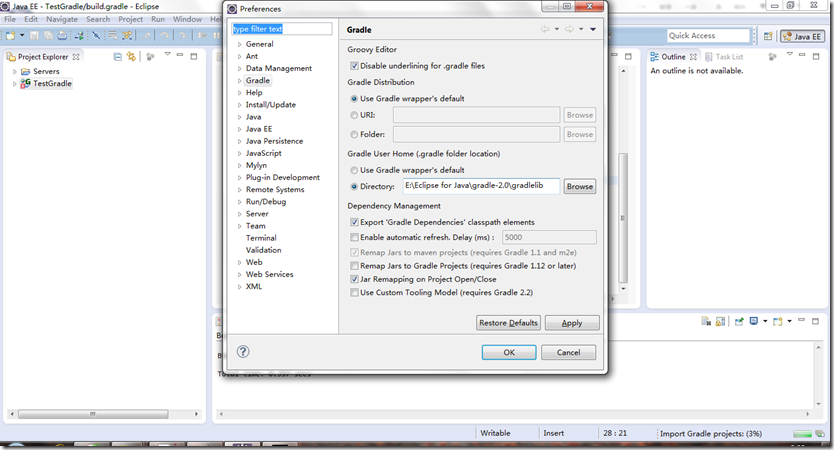Click the Save All toolbar icon

[48, 35]
